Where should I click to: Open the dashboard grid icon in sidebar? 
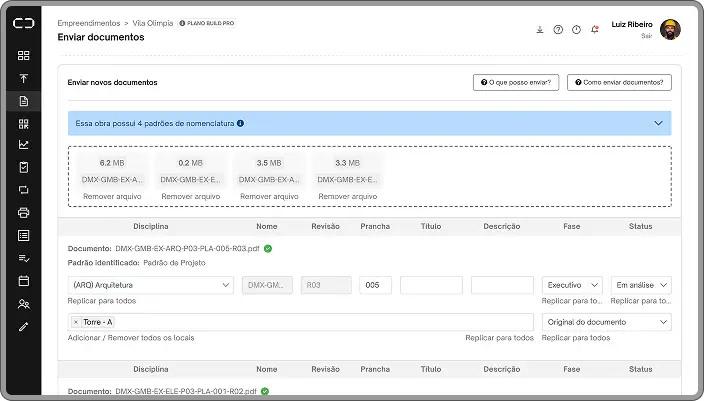point(23,55)
